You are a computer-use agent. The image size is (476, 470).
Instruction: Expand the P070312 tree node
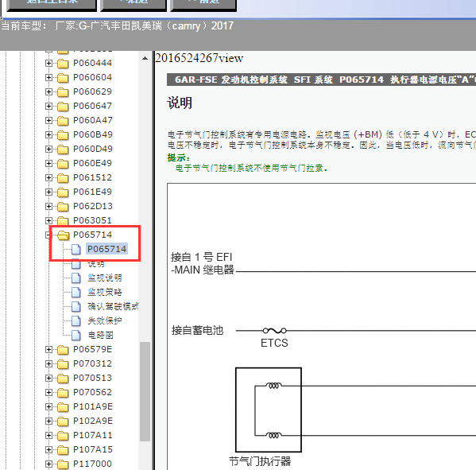click(x=48, y=363)
